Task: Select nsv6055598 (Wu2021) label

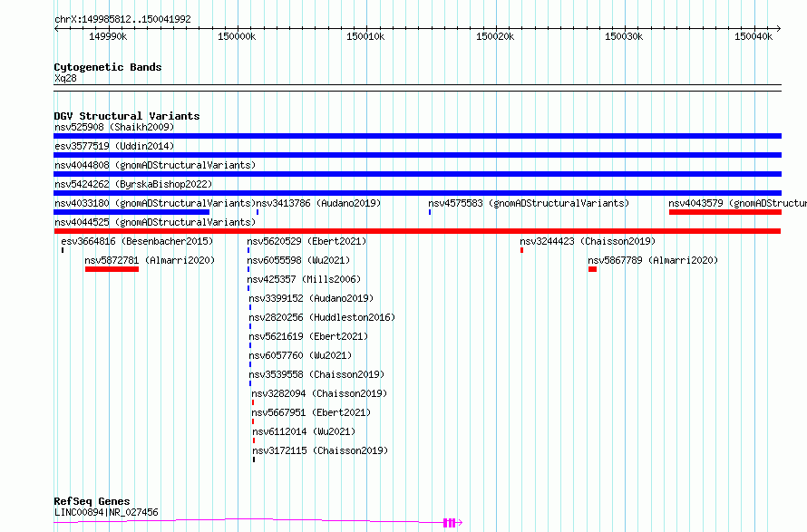Action: [298, 260]
